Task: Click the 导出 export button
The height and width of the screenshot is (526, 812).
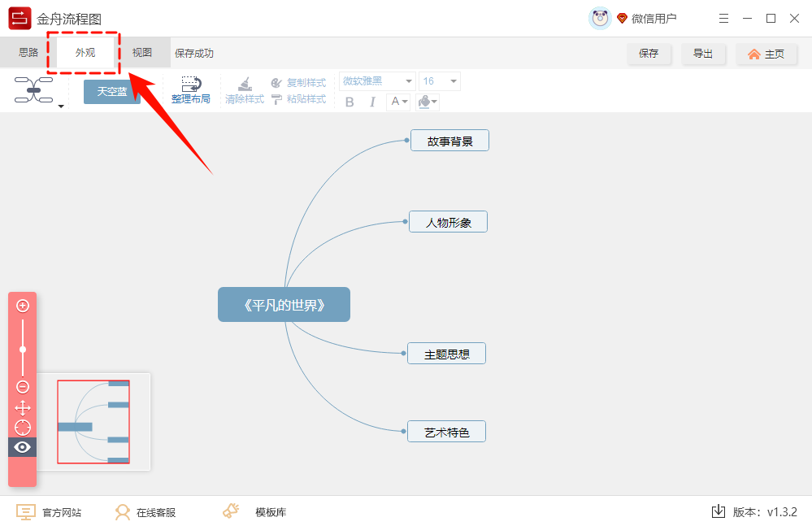Action: pos(704,54)
